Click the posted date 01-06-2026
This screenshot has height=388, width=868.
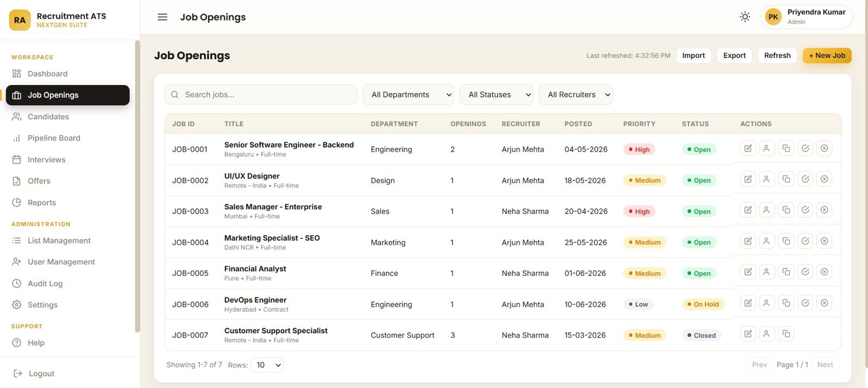[585, 273]
